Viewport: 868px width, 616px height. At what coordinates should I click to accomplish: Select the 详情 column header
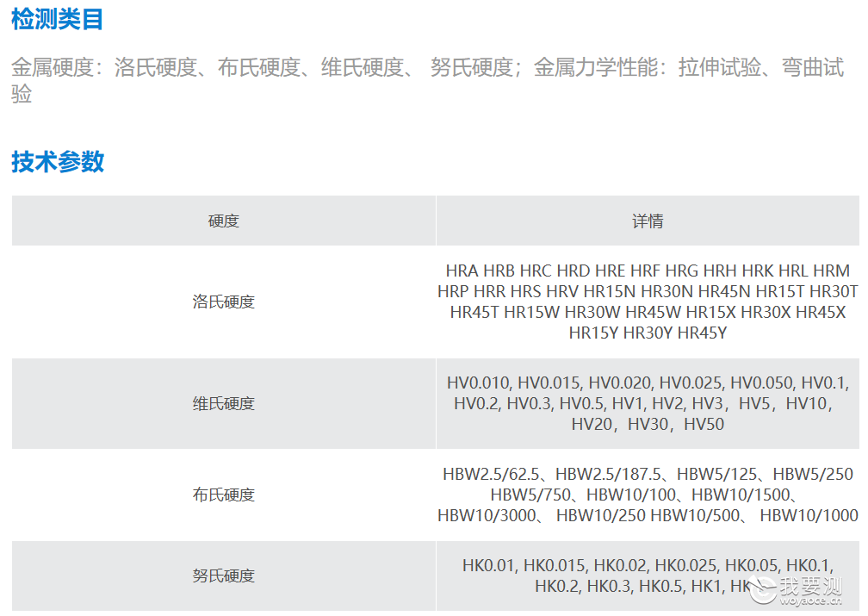(x=648, y=221)
